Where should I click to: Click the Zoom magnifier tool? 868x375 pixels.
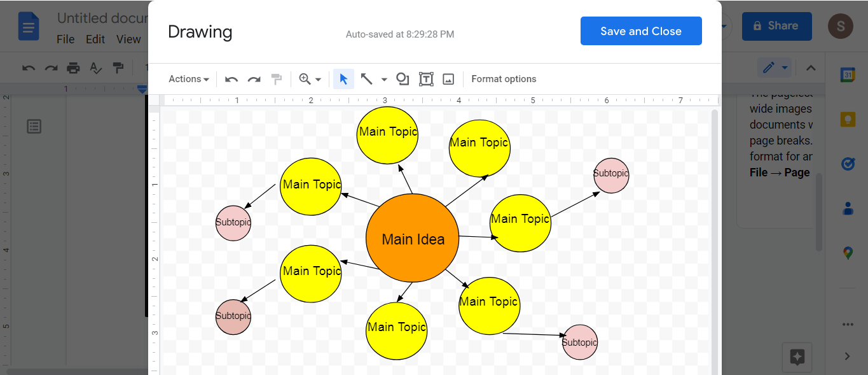pyautogui.click(x=306, y=78)
